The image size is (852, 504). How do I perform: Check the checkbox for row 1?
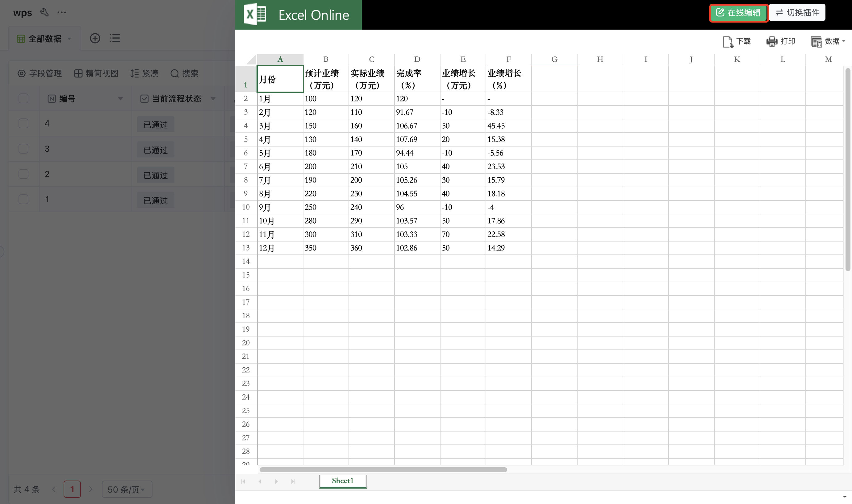point(23,199)
